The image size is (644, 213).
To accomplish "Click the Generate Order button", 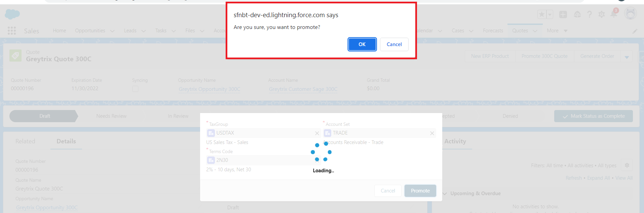I will 597,56.
